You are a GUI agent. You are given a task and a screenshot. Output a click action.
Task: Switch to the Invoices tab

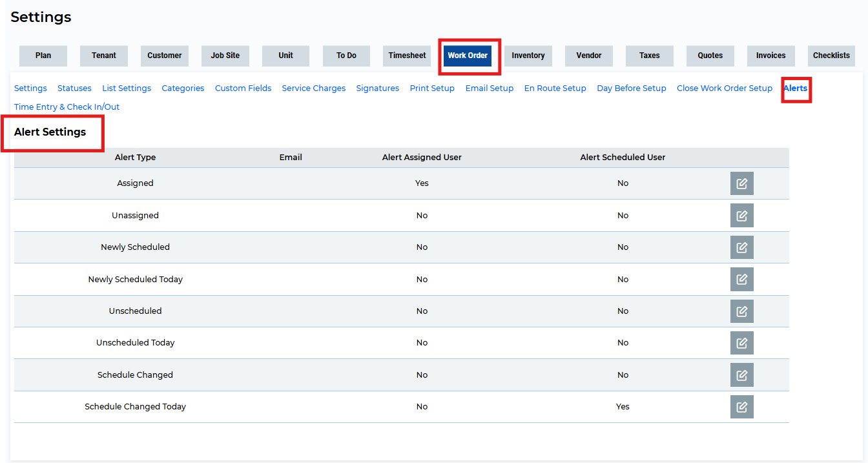point(771,56)
